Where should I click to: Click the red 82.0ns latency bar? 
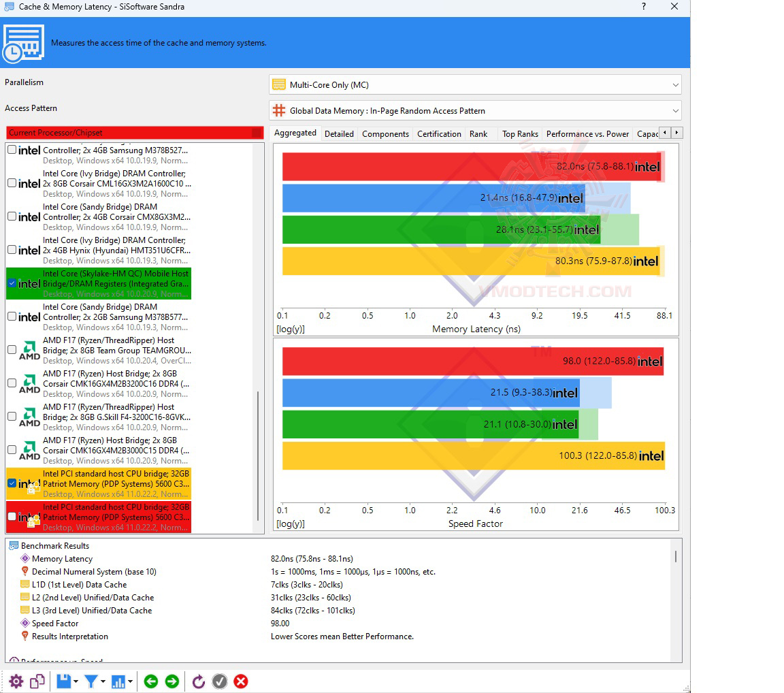471,167
